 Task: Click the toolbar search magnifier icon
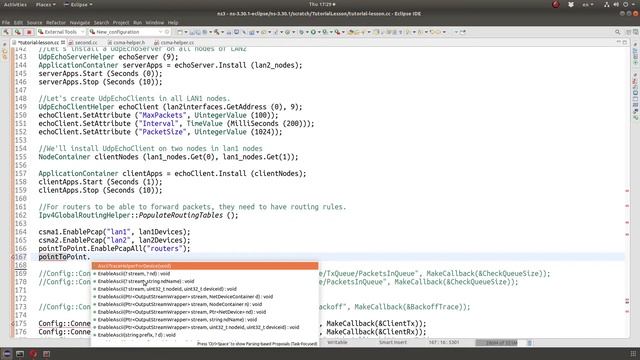[x=618, y=32]
